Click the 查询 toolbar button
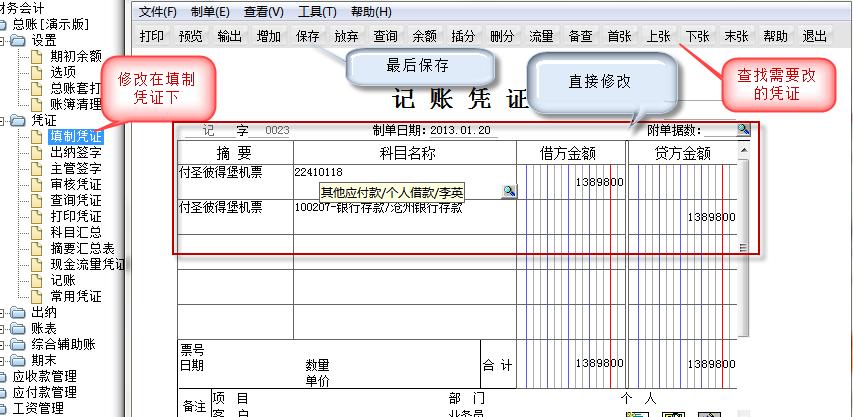853x417 pixels. [x=385, y=36]
